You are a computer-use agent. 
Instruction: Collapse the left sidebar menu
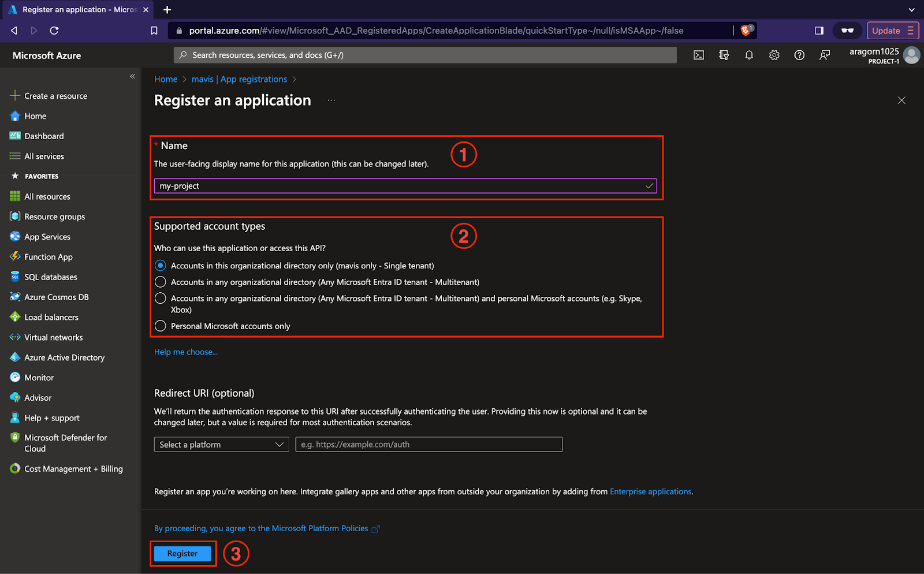[x=133, y=76]
